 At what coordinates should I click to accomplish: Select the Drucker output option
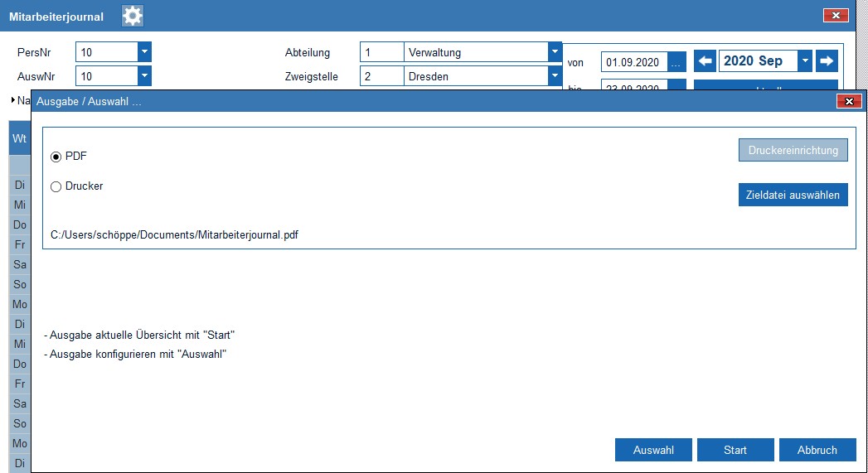[x=56, y=186]
